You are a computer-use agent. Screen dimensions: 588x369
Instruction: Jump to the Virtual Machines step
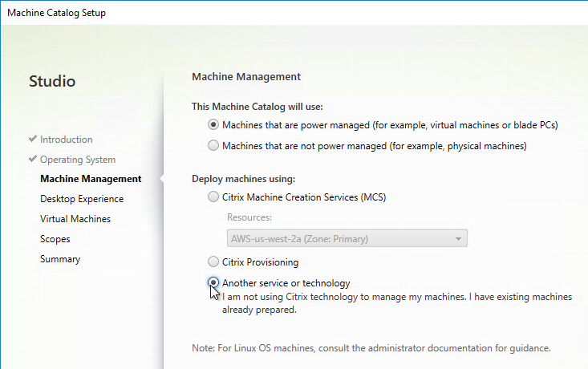coord(75,219)
